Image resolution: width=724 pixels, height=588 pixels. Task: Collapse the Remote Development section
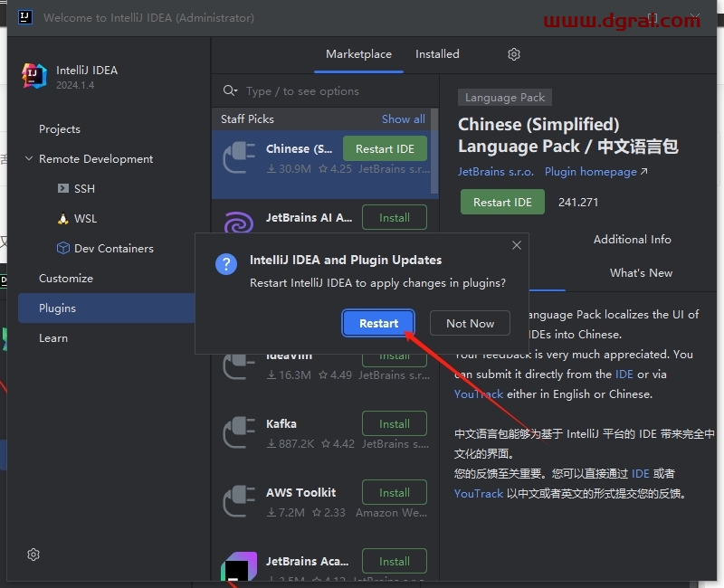(27, 158)
